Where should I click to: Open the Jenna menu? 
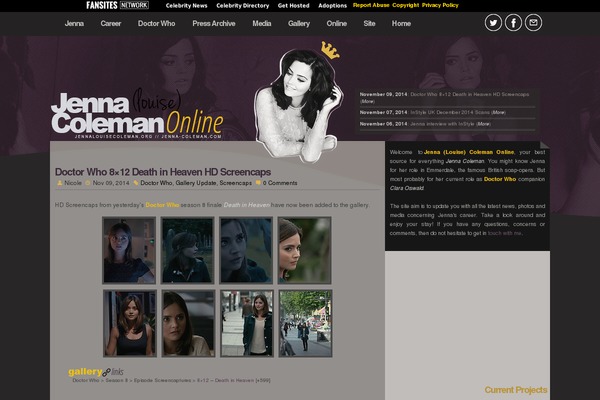coord(74,23)
